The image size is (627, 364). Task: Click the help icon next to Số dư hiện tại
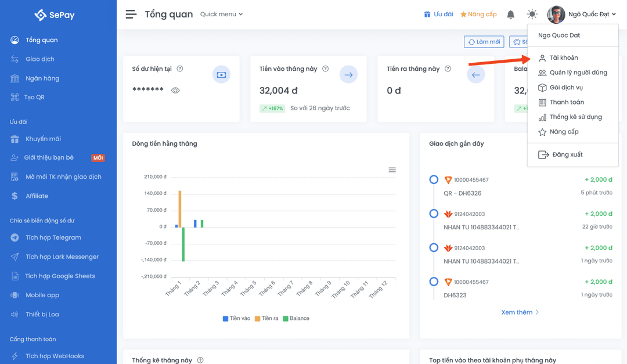(180, 69)
